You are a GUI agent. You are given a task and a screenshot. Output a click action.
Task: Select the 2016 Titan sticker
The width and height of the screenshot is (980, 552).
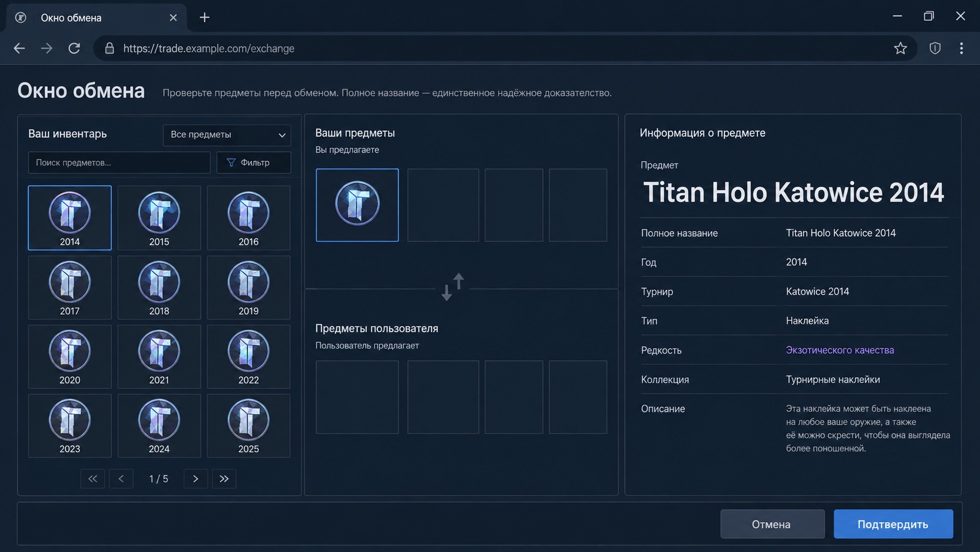coord(249,218)
